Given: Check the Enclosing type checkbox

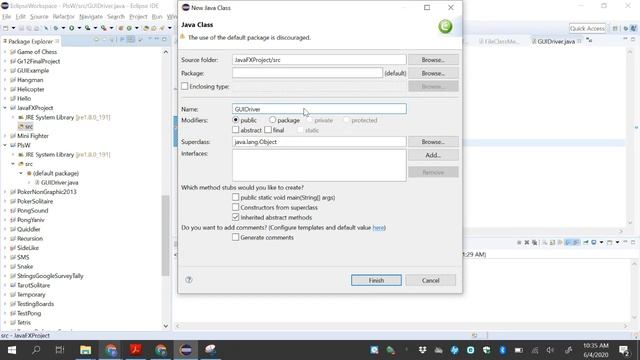Looking at the screenshot, I should click(184, 86).
